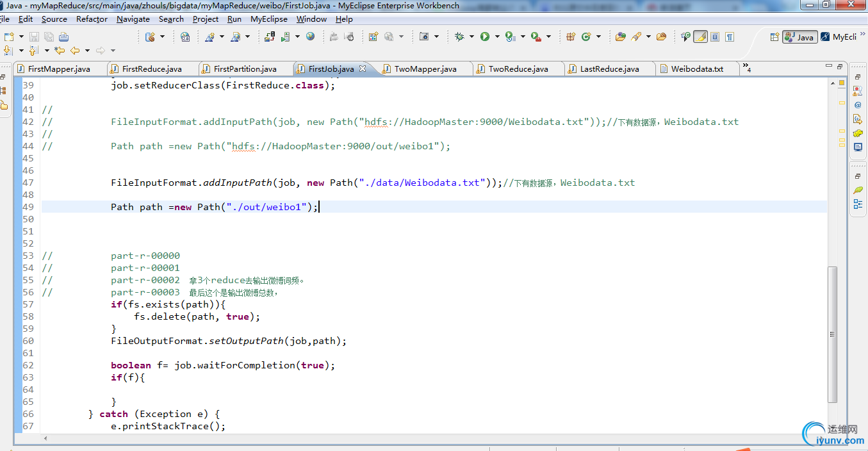Open the green leaf Spring view icon

[x=858, y=190]
